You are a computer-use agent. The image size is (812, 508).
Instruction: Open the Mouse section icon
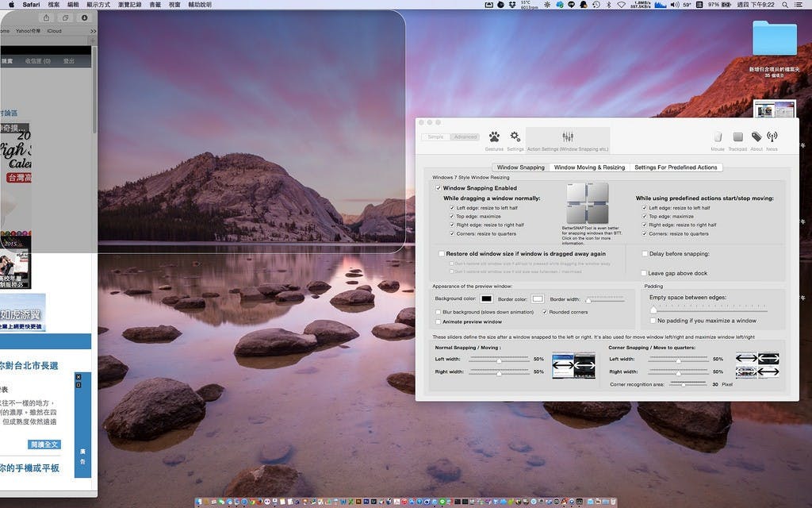click(x=718, y=137)
